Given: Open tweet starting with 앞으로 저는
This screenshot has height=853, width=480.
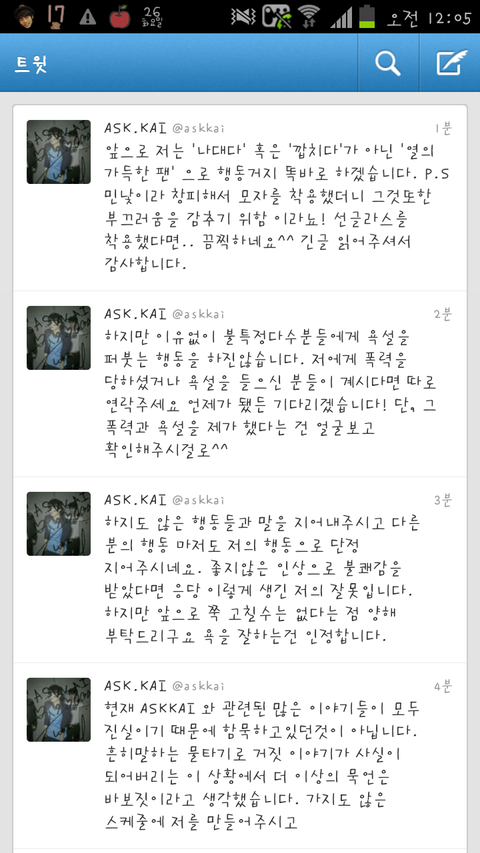Looking at the screenshot, I should pyautogui.click(x=240, y=197).
